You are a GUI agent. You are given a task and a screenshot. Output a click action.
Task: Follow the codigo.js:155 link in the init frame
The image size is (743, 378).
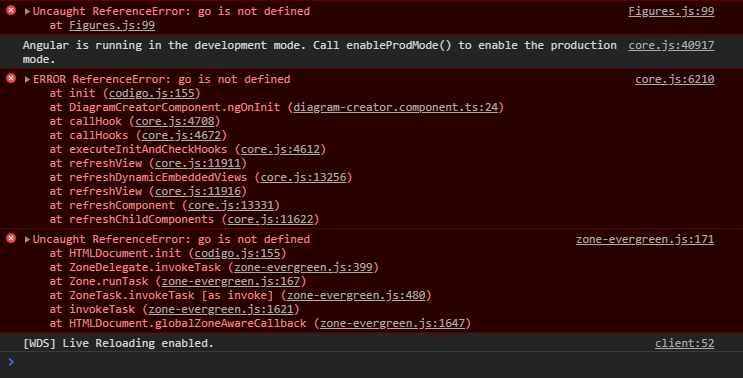click(152, 93)
